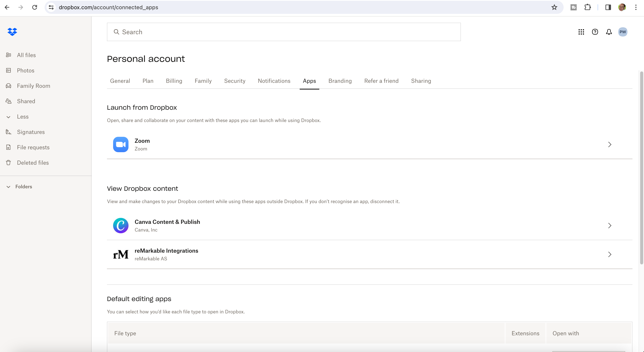Click the notifications bell icon
Image resolution: width=644 pixels, height=352 pixels.
click(609, 32)
